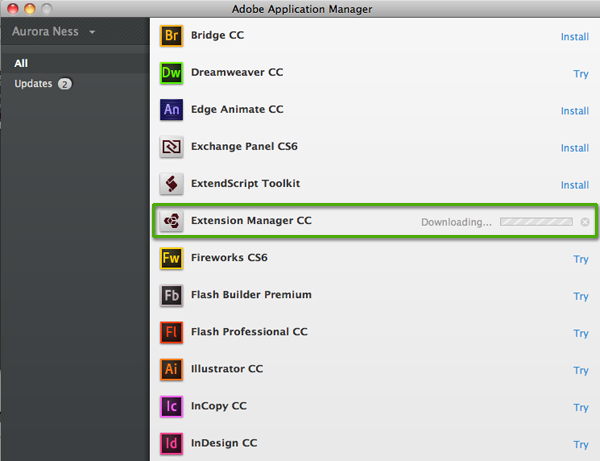Install Exchange Panel CS6
Image resolution: width=600 pixels, height=461 pixels.
[575, 148]
